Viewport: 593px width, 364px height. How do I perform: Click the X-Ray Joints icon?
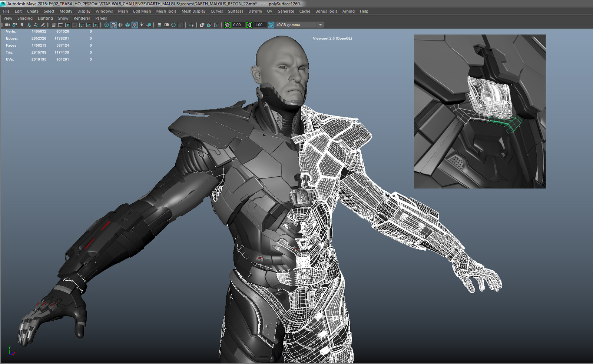(x=216, y=25)
